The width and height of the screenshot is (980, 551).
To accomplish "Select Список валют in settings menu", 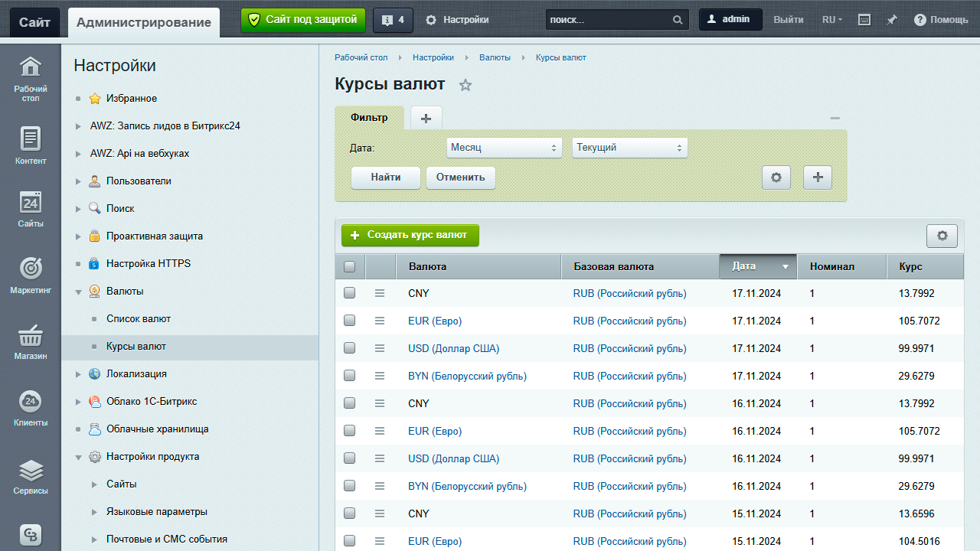I will click(139, 319).
